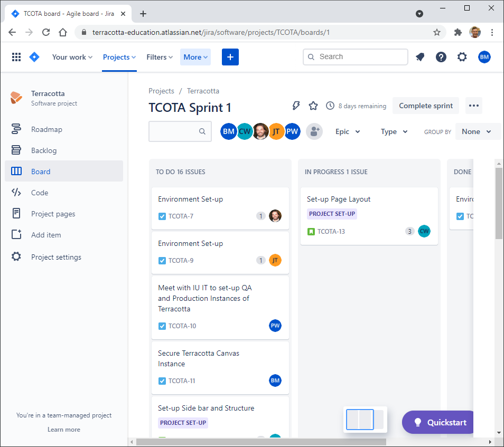Image resolution: width=504 pixels, height=447 pixels.
Task: Filter board by BM avatar
Action: pyautogui.click(x=228, y=131)
